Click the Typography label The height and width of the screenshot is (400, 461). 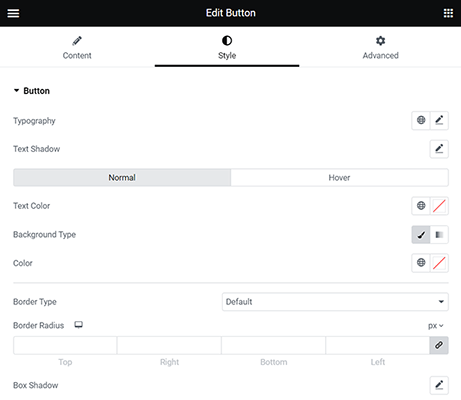click(x=34, y=121)
